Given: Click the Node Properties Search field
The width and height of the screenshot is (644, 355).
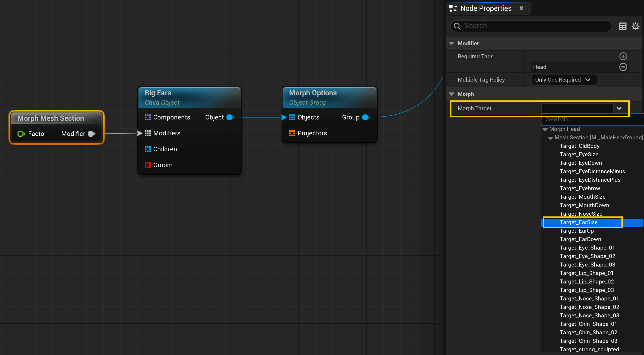Looking at the screenshot, I should click(531, 26).
